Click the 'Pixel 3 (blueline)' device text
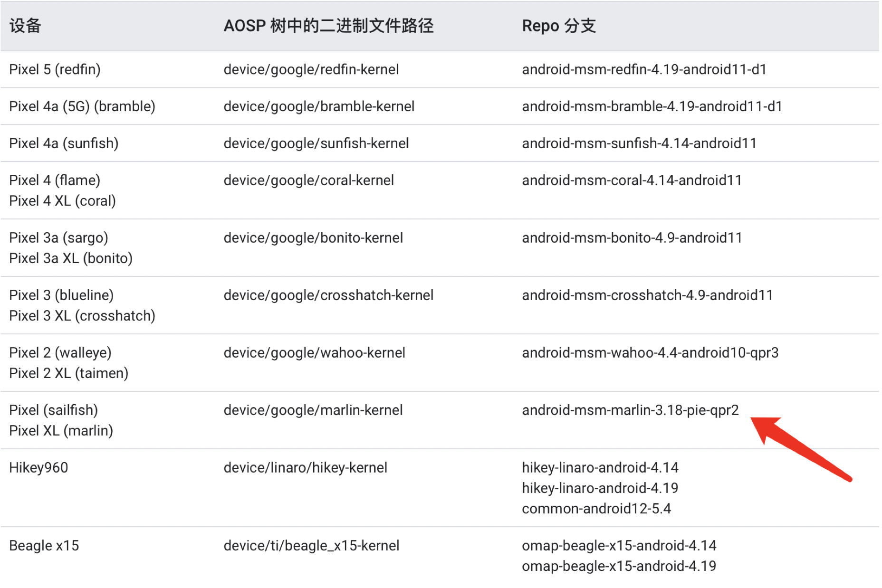The height and width of the screenshot is (588, 882). 61,296
